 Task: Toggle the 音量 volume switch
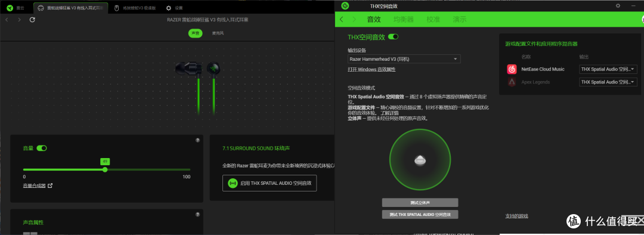(42, 148)
